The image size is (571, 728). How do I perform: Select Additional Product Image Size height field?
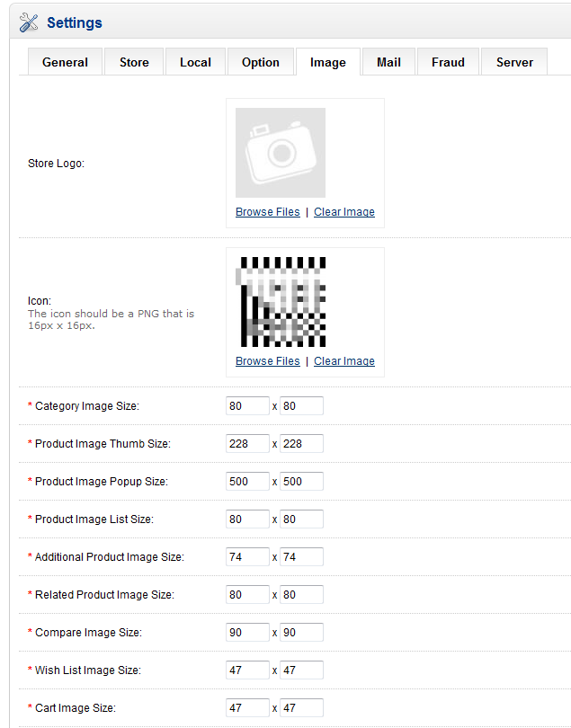[301, 557]
